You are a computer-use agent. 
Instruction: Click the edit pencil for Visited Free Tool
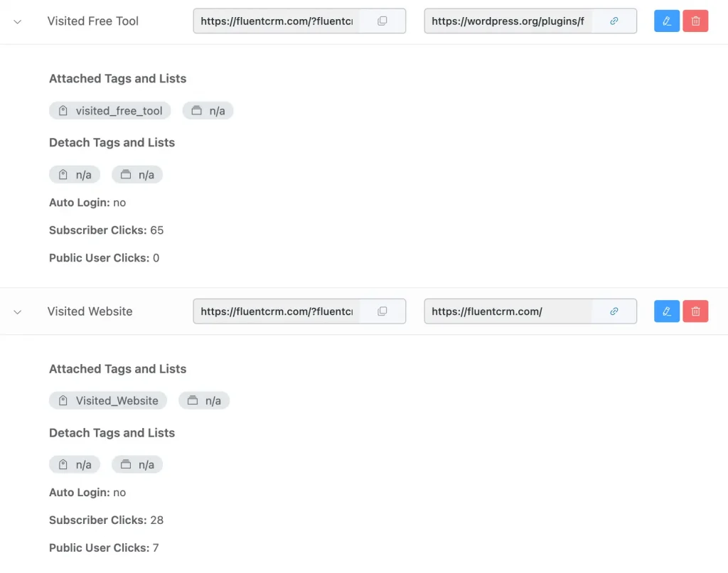[666, 21]
